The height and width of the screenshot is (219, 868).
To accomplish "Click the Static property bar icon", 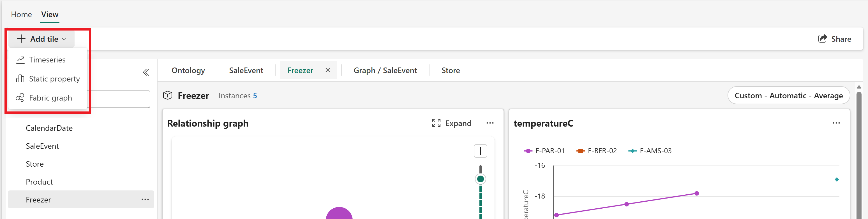I will (20, 79).
